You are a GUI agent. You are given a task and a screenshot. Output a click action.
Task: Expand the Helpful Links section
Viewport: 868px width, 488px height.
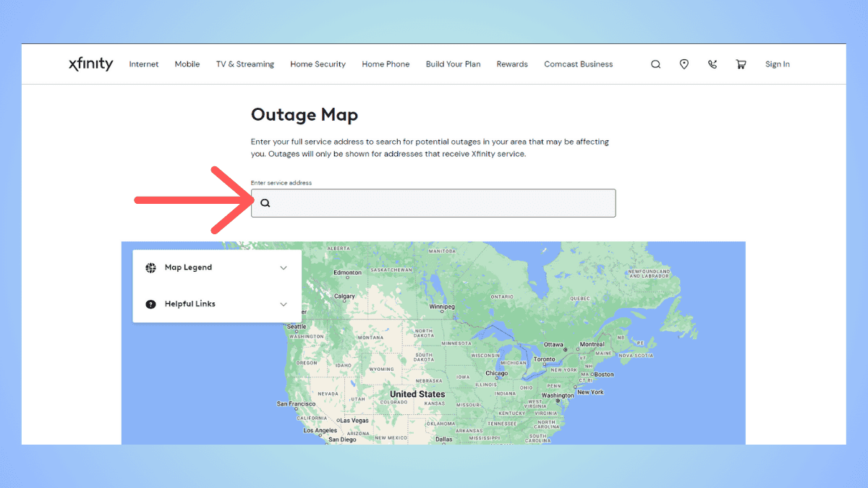point(191,304)
